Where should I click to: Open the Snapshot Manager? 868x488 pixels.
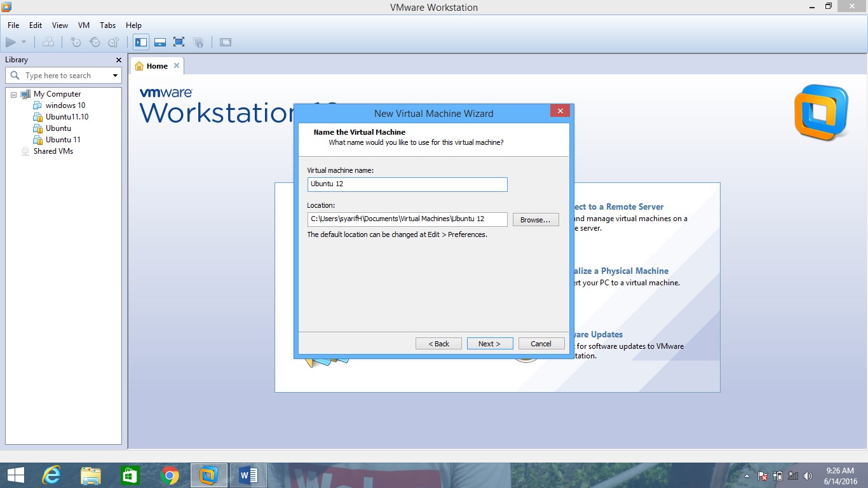tap(112, 42)
